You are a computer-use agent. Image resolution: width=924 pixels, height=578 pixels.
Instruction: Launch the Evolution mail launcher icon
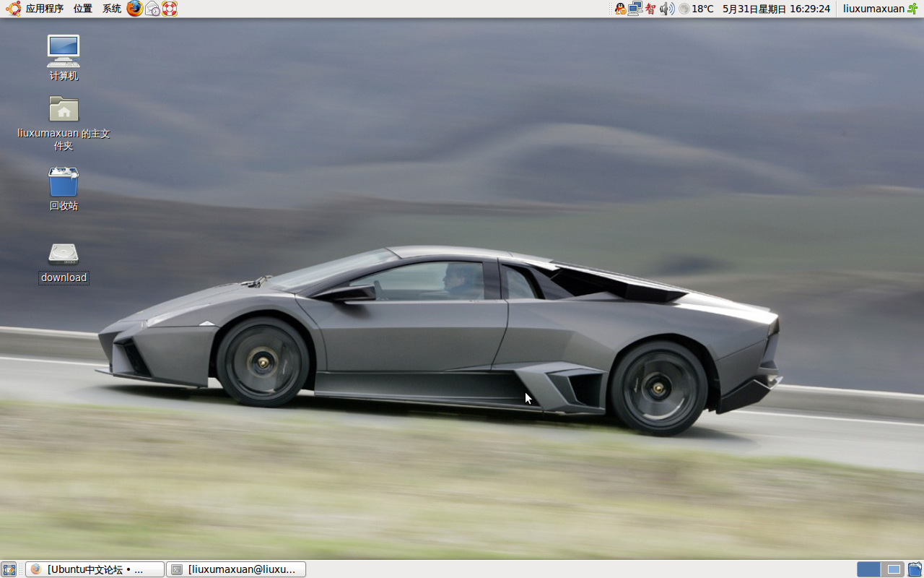pyautogui.click(x=152, y=9)
